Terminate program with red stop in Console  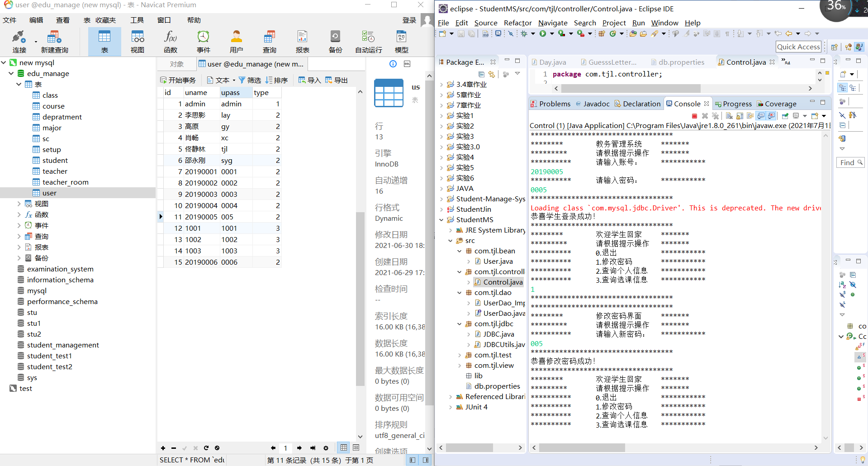[694, 116]
